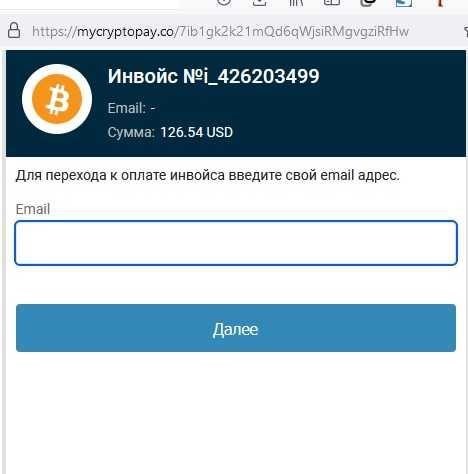Click the dark round extension icon
This screenshot has width=468, height=474.
click(x=368, y=3)
